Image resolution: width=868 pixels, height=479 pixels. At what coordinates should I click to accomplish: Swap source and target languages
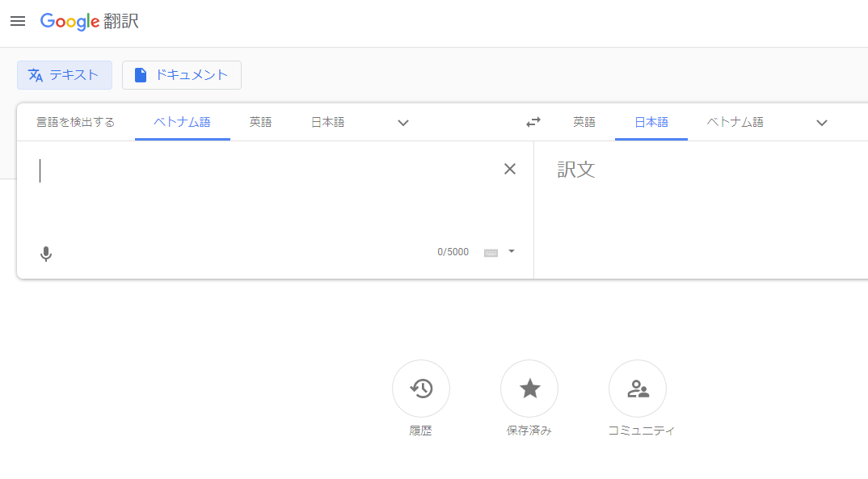point(533,122)
